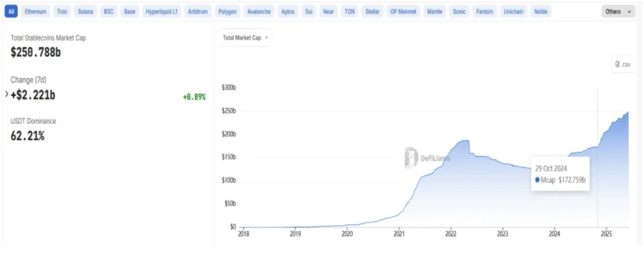Click the Avalanche chain button
The height and width of the screenshot is (259, 644).
pos(259,12)
